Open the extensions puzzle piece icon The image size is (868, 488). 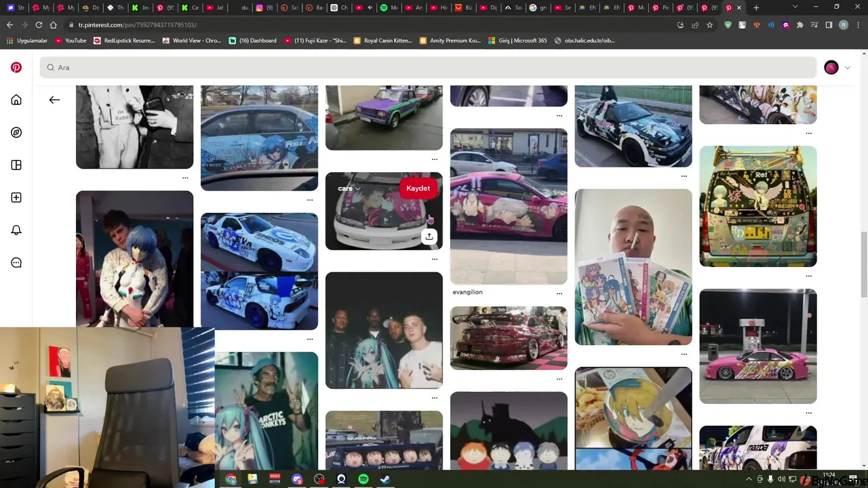coord(800,24)
